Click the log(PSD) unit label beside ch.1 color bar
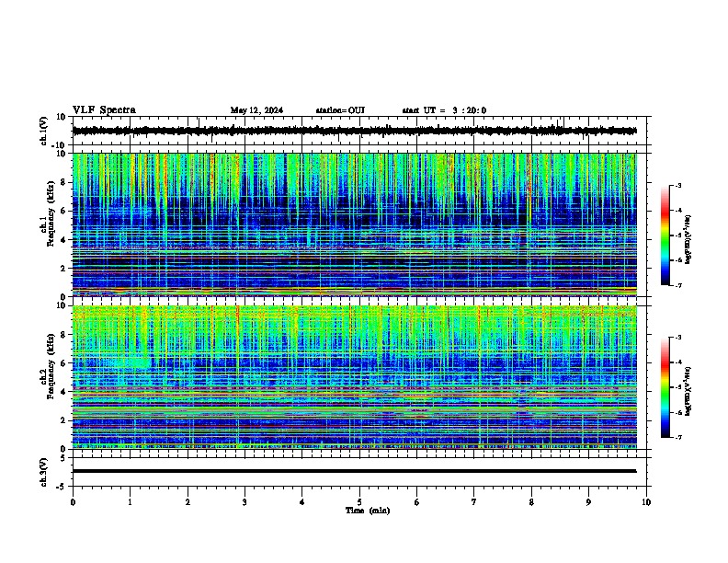Screen dimensions: 728x563 [688, 240]
